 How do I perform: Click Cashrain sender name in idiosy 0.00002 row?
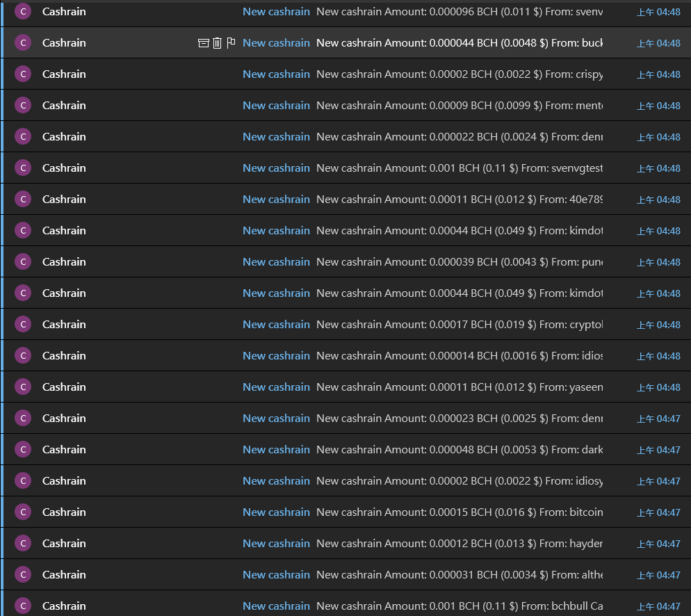tap(64, 480)
